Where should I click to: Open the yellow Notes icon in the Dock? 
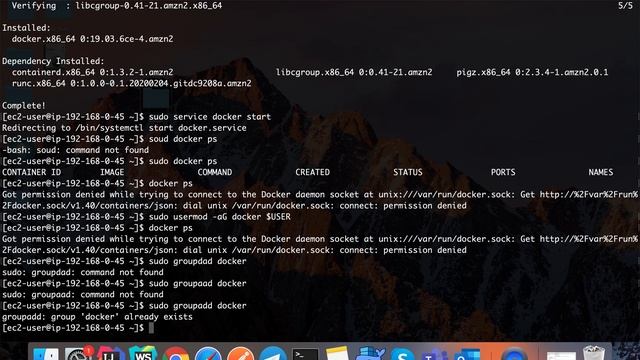[x=338, y=353]
